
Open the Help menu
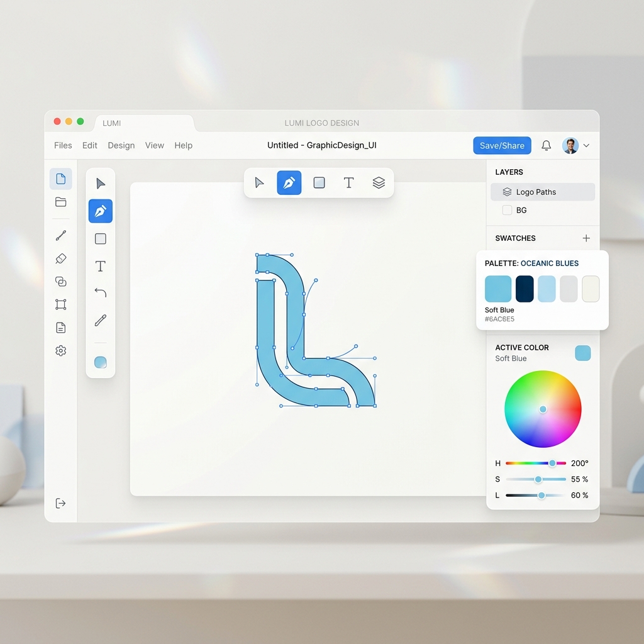(x=183, y=145)
